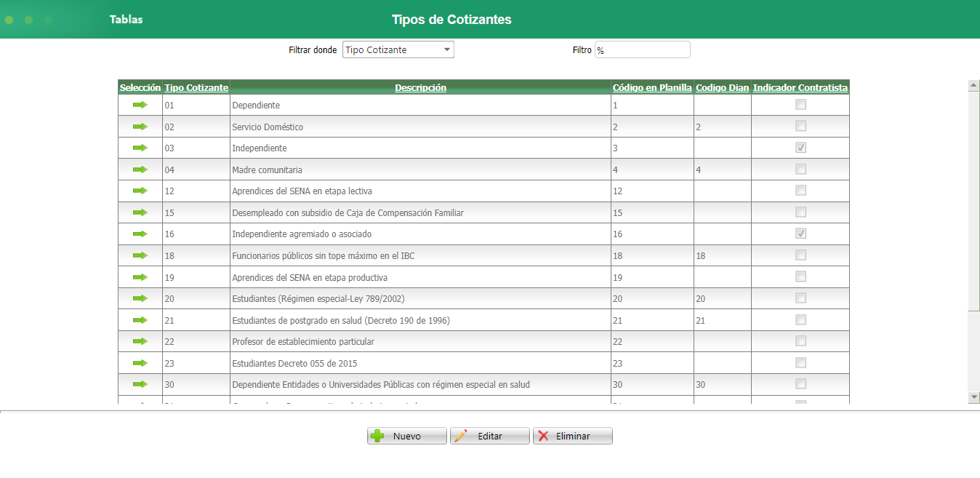Select the Funcionarios públicos row arrow
The image size is (980, 478).
(140, 255)
